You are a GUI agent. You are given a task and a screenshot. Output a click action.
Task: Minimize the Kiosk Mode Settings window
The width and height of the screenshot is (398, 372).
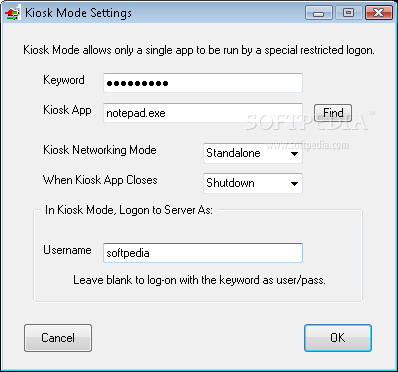(x=318, y=13)
